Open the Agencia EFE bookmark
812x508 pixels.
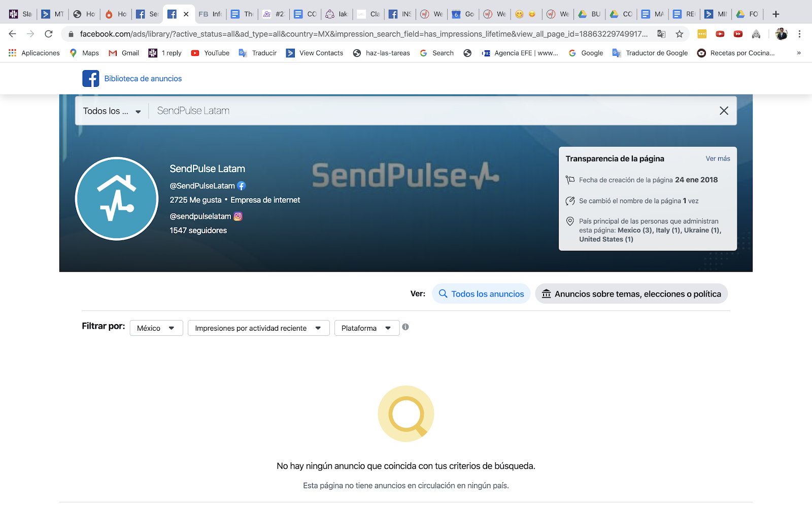(520, 53)
